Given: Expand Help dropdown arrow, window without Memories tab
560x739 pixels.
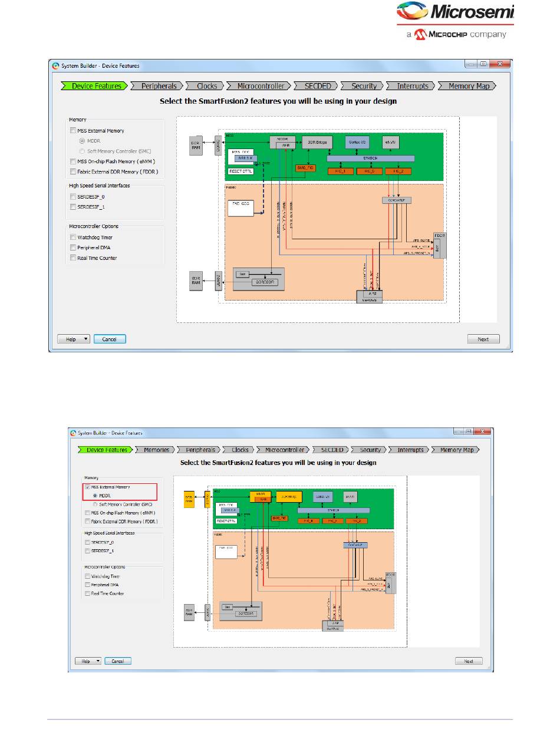Looking at the screenshot, I should pos(86,339).
